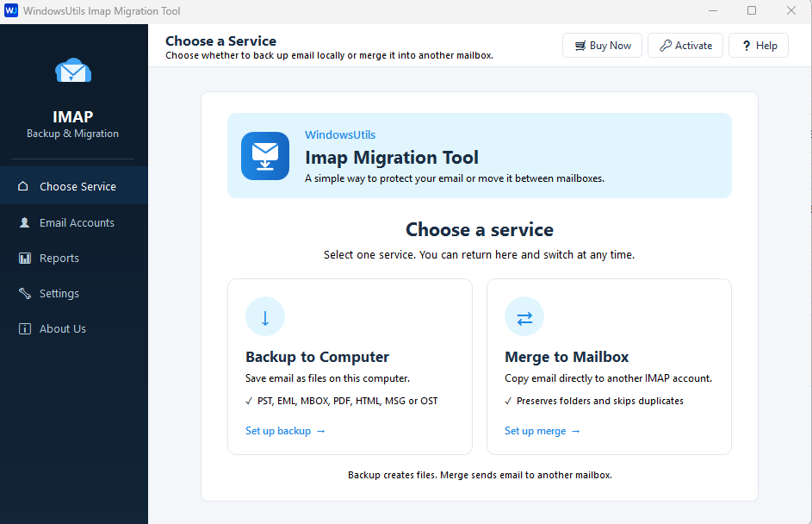
Task: Select the Merge to Mailbox heading
Action: [567, 357]
